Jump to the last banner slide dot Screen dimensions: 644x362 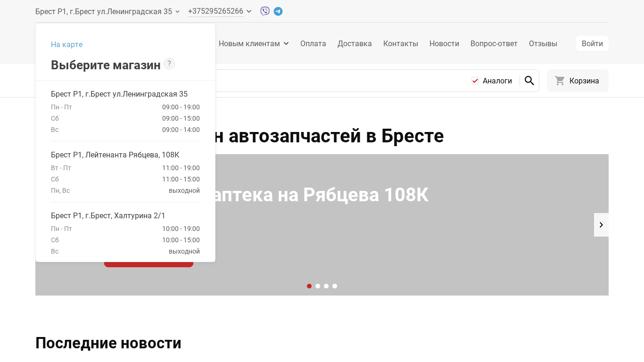(335, 286)
